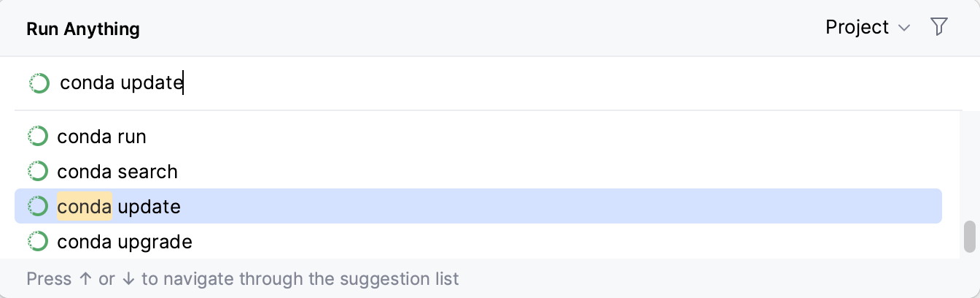Click the filter funnel icon
This screenshot has height=298, width=980.
939,28
